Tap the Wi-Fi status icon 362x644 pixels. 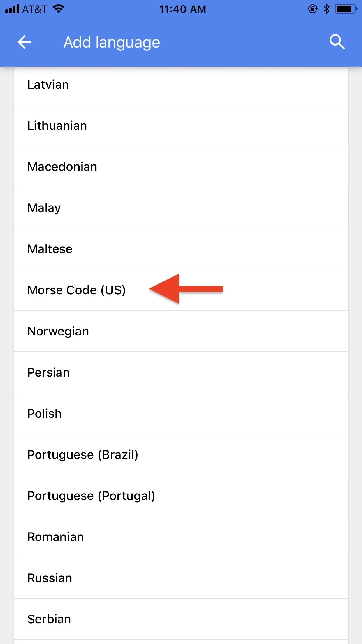59,9
